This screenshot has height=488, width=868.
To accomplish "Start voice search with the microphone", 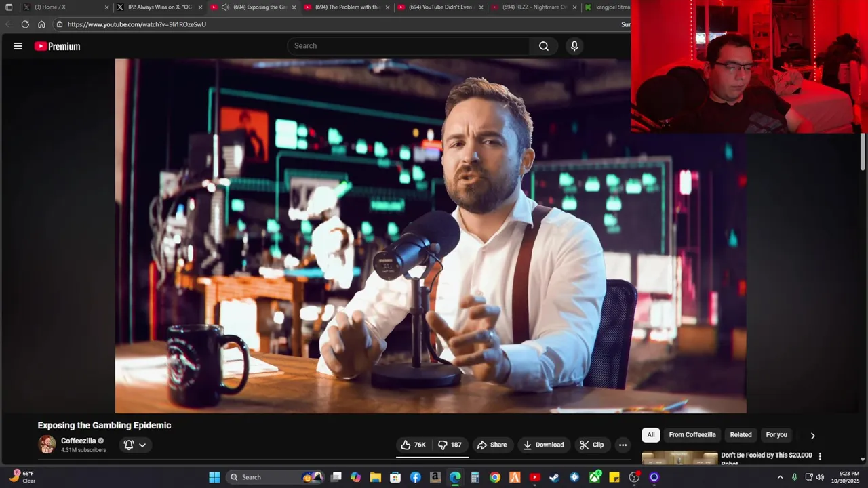I will click(574, 46).
